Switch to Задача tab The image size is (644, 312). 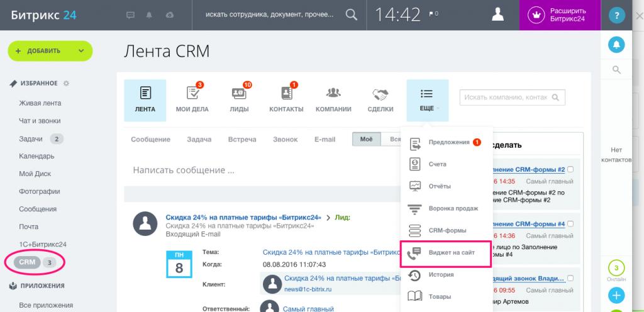pos(199,140)
